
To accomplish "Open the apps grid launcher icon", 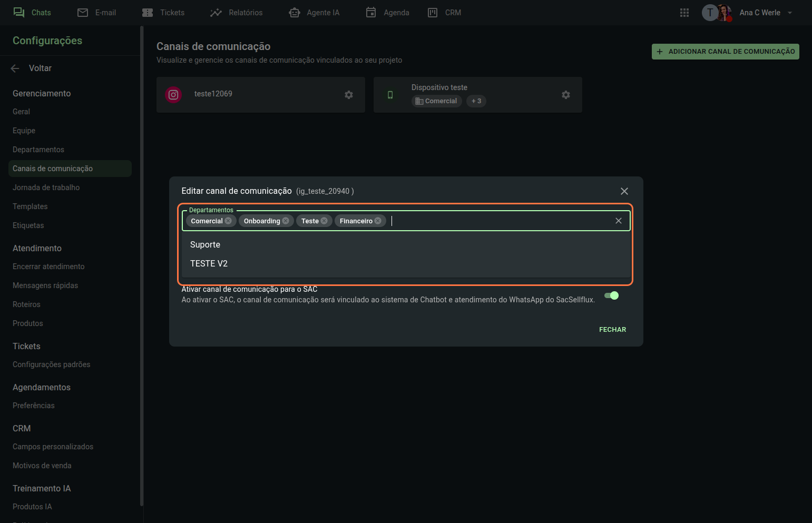I will [684, 13].
